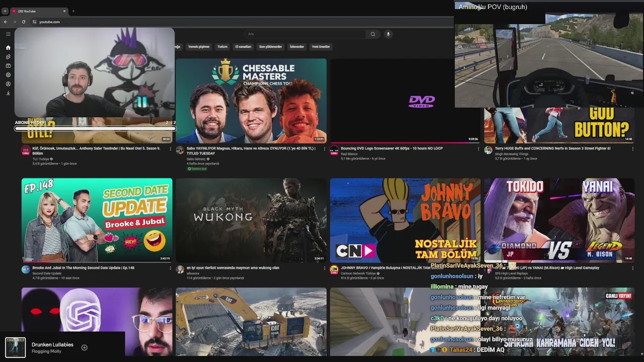Click Raúl Blanco channel name
This screenshot has width=644, height=362.
[349, 154]
